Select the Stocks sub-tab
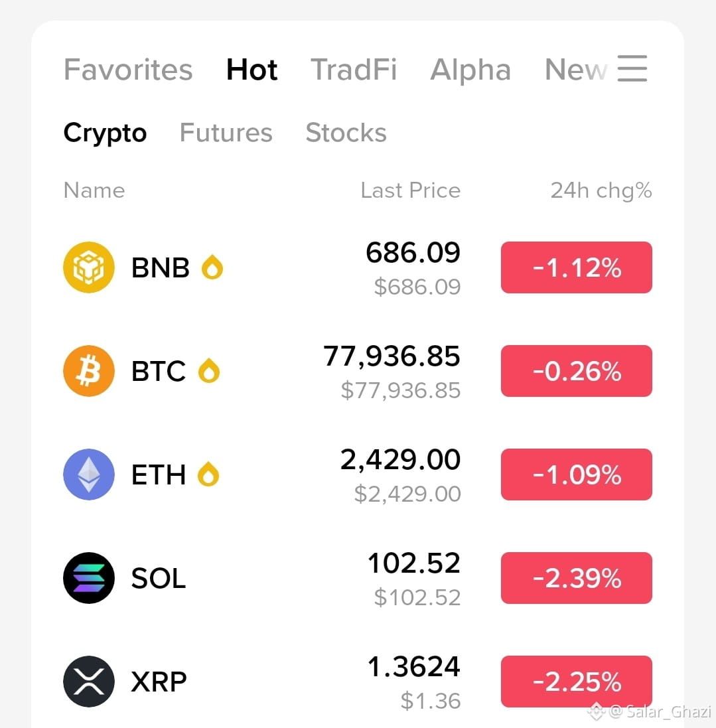This screenshot has height=728, width=716. pos(346,133)
